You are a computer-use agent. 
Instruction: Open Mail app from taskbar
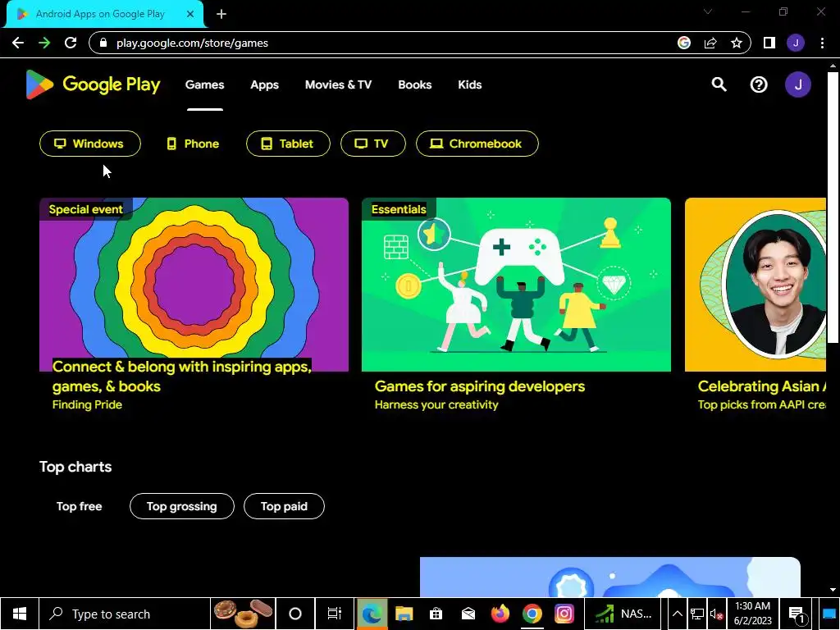(x=468, y=614)
